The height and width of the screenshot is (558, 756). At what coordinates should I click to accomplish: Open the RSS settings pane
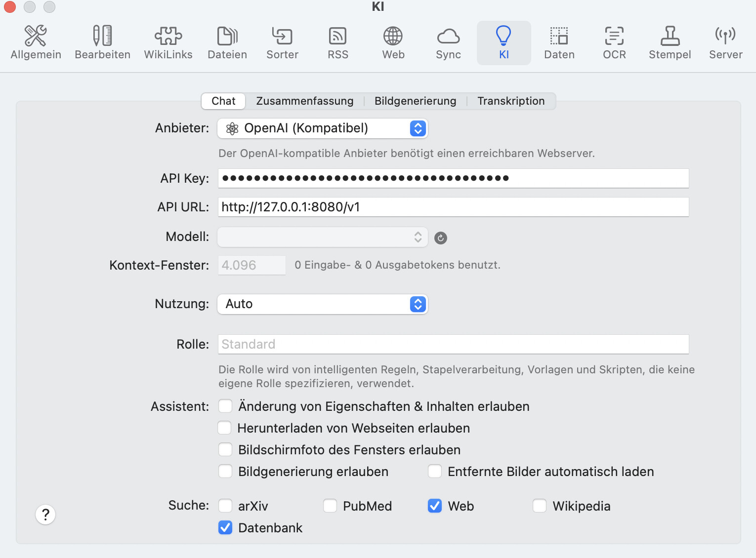coord(338,43)
